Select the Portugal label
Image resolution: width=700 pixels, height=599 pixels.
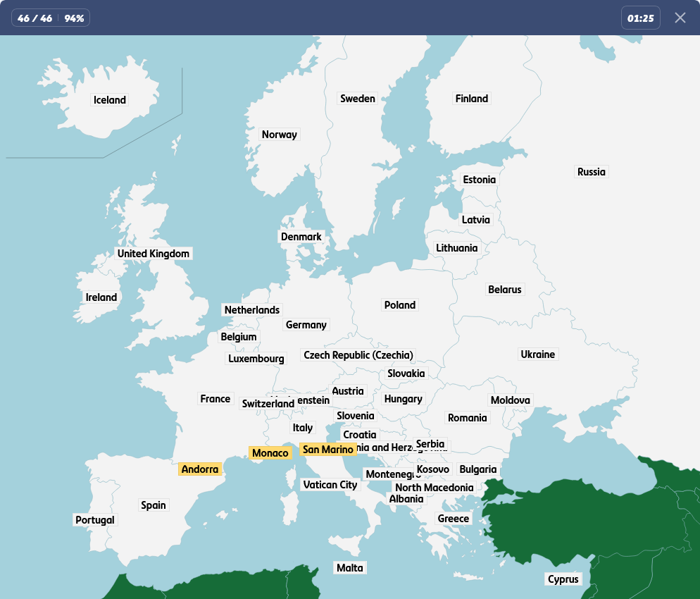tap(95, 520)
